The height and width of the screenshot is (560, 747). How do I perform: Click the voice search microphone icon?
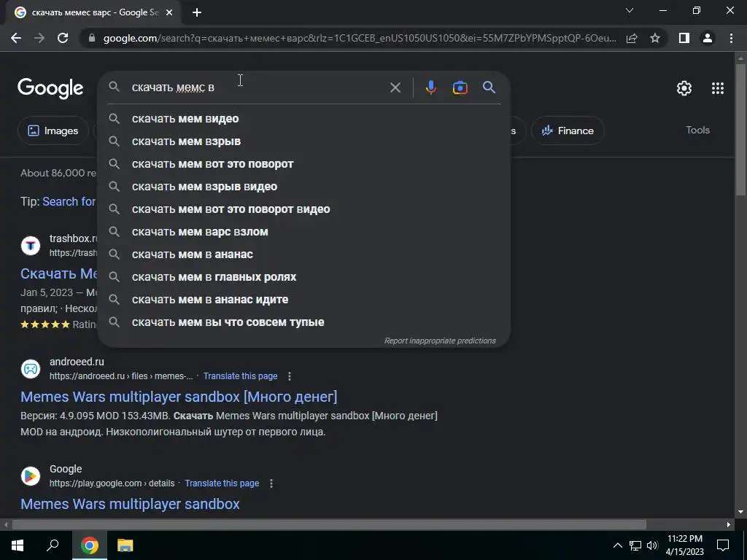[430, 87]
